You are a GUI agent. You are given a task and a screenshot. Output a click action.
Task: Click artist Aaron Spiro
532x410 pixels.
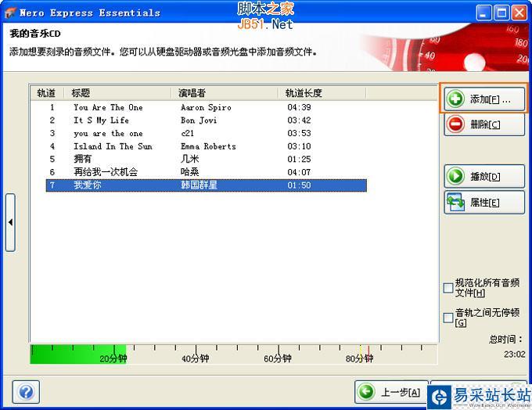point(206,107)
